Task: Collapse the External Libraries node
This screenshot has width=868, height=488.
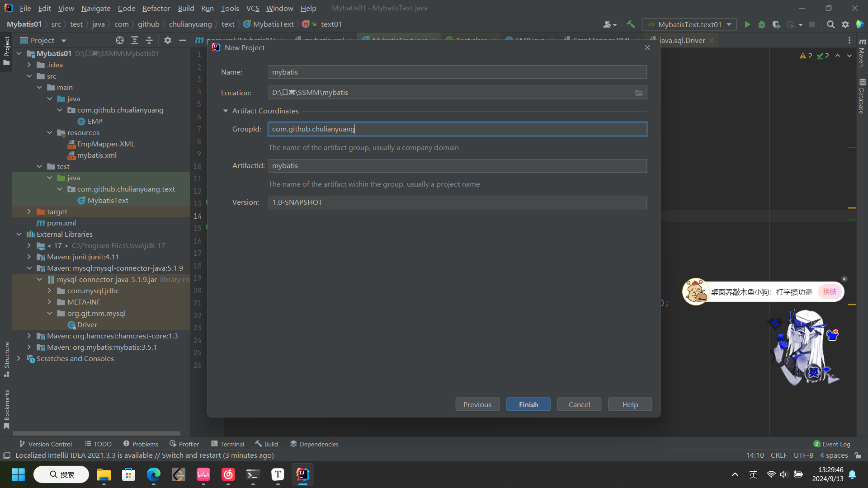Action: click(19, 235)
